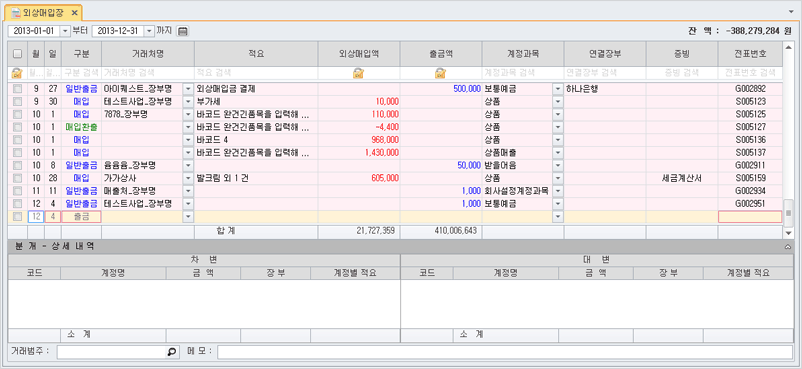Check the row with voucher G002892
This screenshot has width=802, height=369.
(x=17, y=89)
